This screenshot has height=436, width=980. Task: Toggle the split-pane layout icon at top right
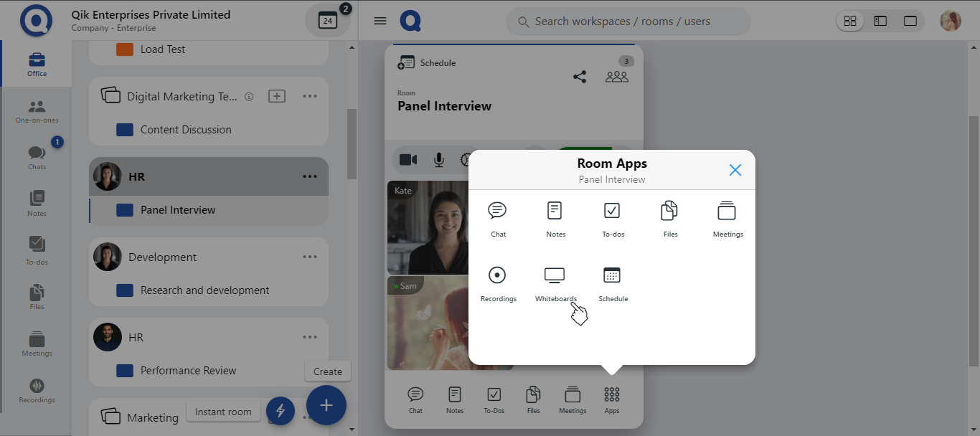click(880, 21)
